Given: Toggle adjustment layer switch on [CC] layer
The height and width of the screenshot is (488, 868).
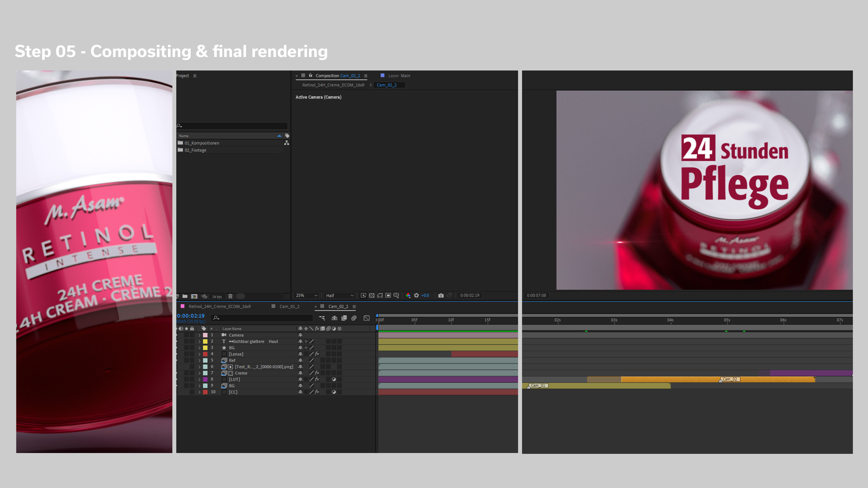Looking at the screenshot, I should [334, 392].
